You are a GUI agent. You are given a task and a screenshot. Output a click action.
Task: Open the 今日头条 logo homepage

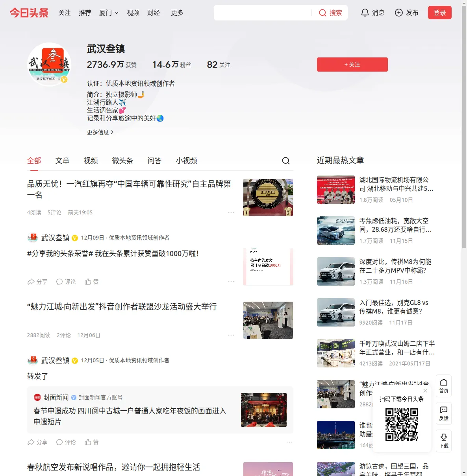point(29,13)
